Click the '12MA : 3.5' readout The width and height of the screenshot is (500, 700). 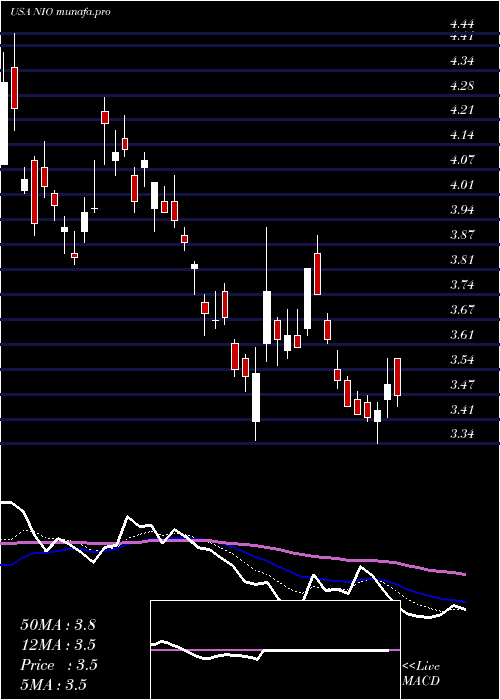(58, 645)
